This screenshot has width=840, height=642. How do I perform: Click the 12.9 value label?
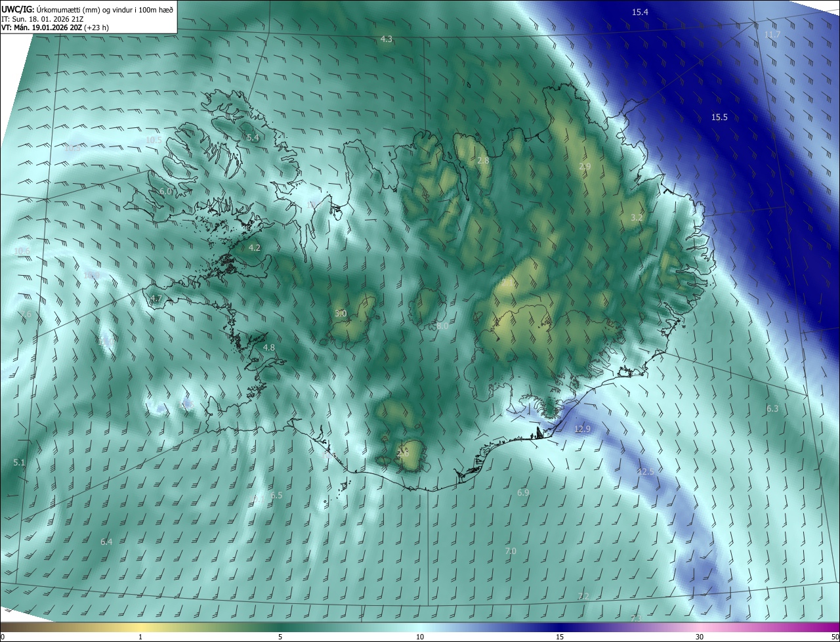(x=582, y=429)
